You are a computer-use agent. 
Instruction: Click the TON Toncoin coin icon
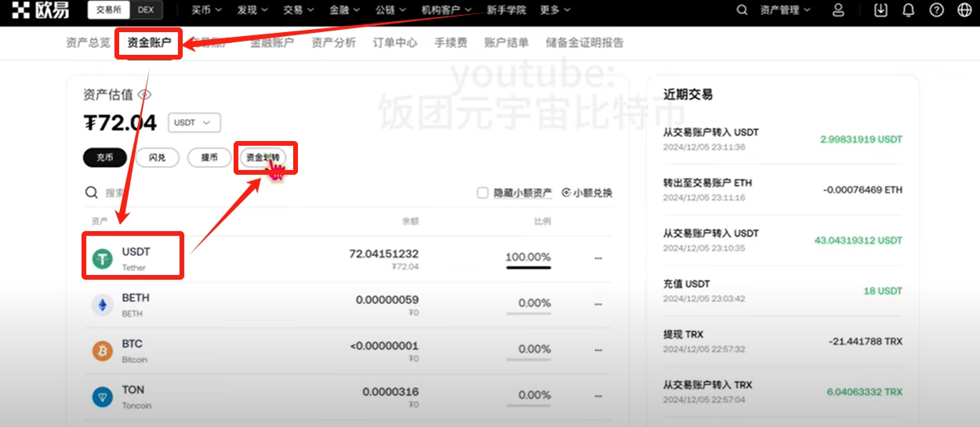pos(103,397)
